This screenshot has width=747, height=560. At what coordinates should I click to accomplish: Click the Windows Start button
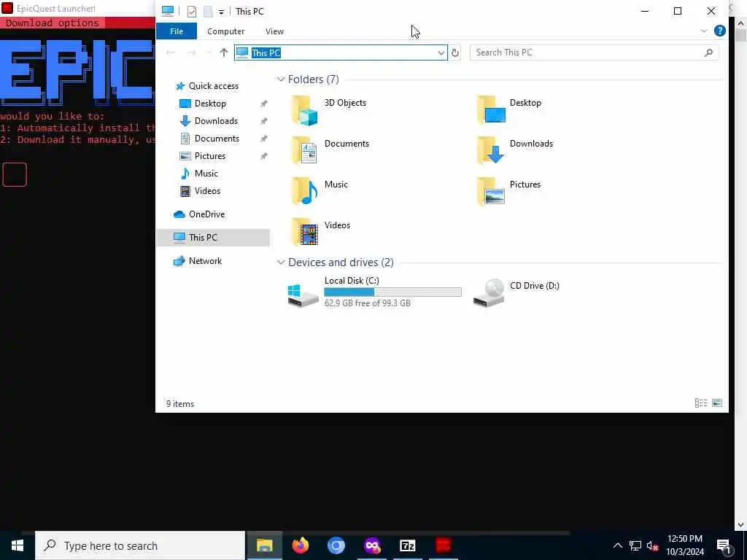18,545
